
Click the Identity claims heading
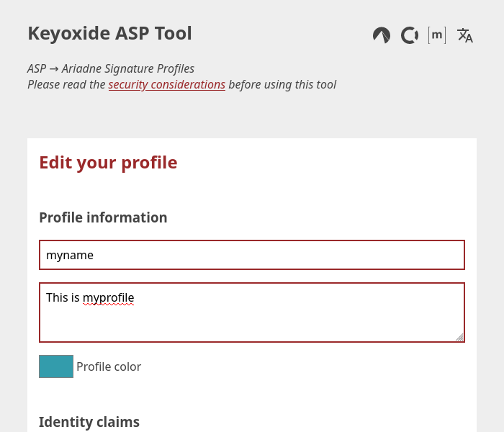(x=89, y=422)
